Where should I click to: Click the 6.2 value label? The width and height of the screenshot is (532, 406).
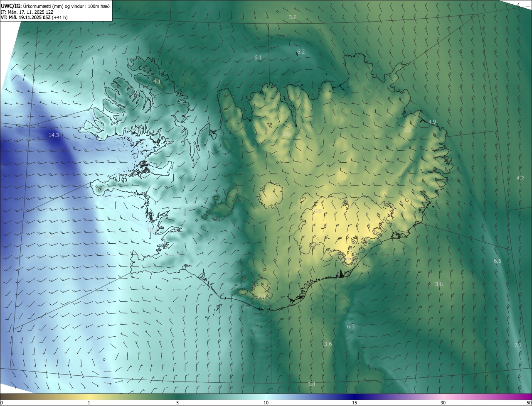click(301, 51)
